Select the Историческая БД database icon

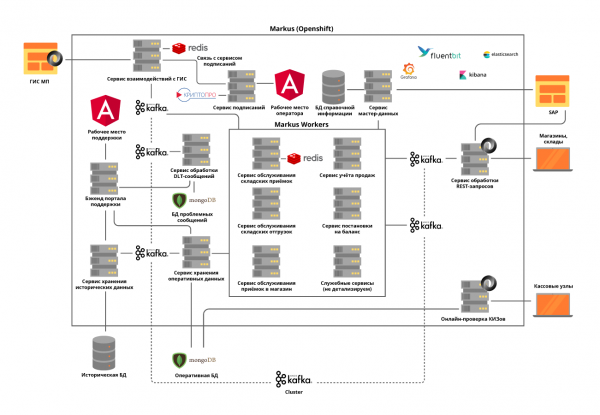(104, 353)
